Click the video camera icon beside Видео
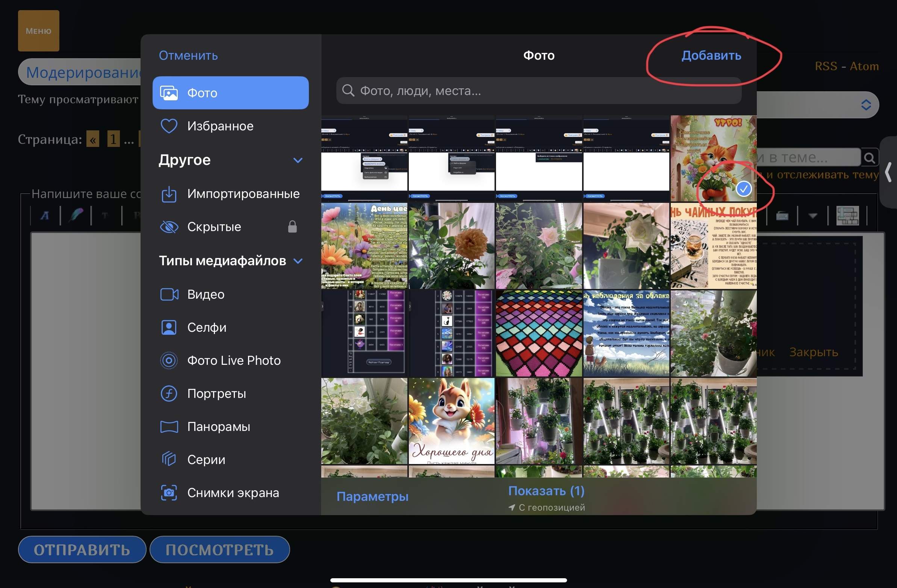Image resolution: width=897 pixels, height=588 pixels. pyautogui.click(x=169, y=295)
